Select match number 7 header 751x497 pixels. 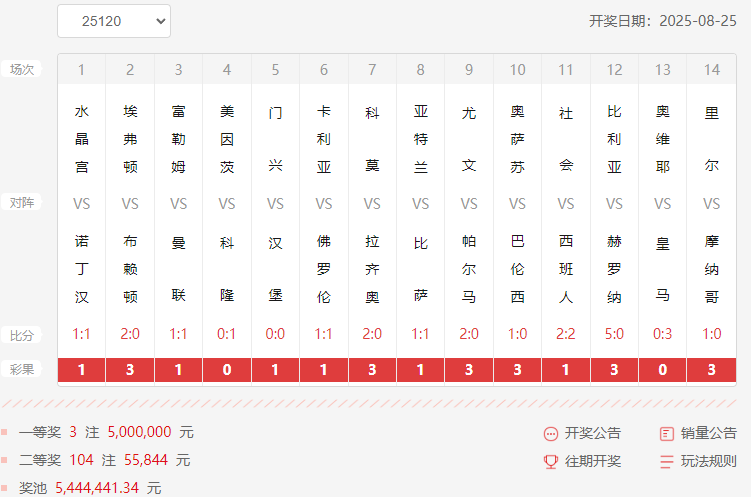click(372, 69)
